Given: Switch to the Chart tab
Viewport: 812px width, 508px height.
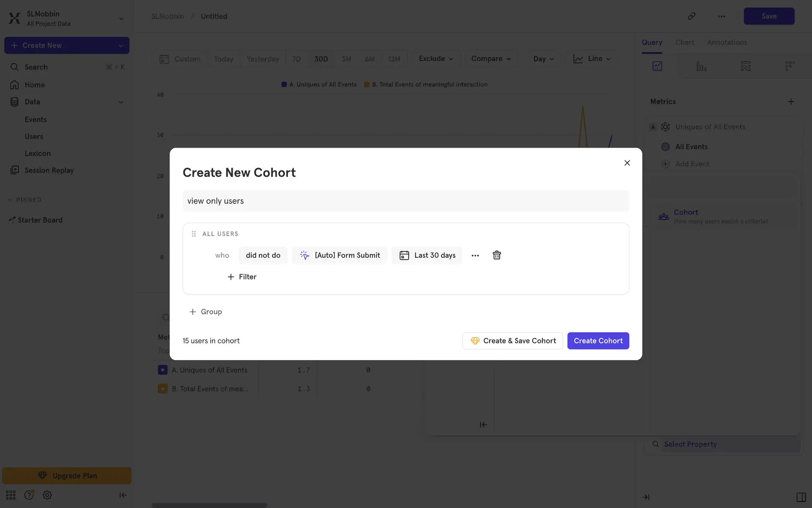Looking at the screenshot, I should coord(684,42).
